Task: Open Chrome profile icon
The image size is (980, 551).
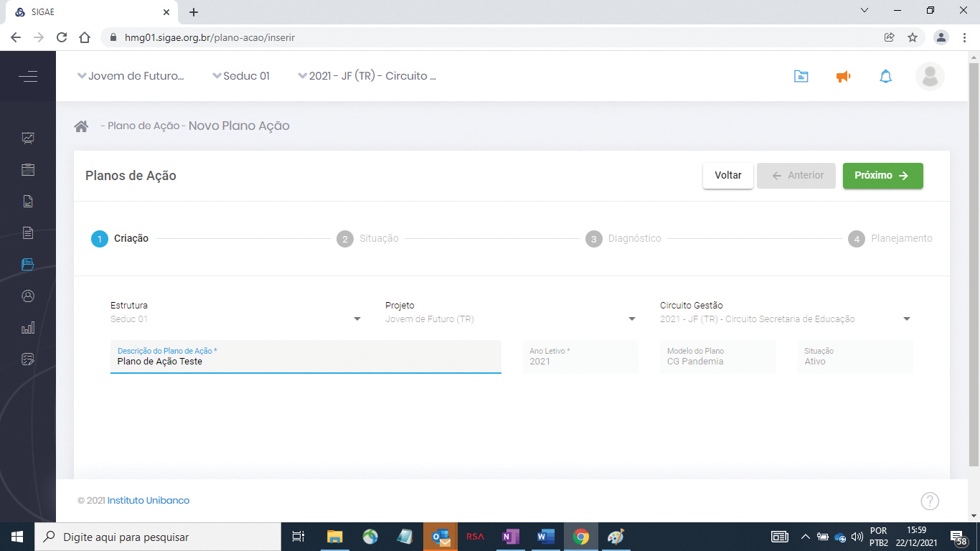Action: 941,37
